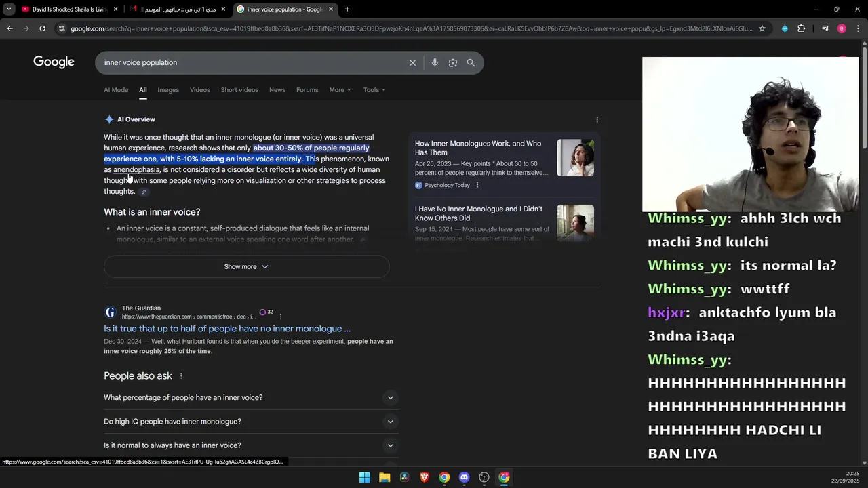Open Guardian result three-dot menu
Viewport: 868px width, 488px height.
[280, 317]
